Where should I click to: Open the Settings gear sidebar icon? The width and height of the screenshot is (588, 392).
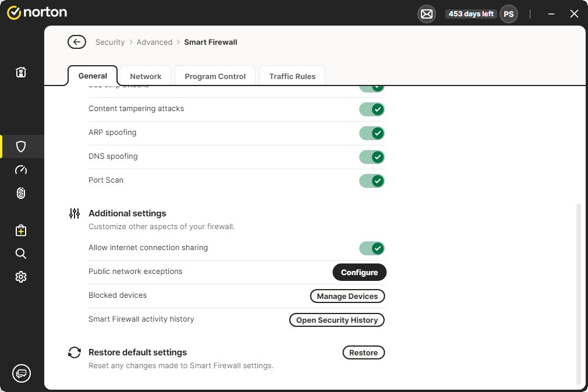tap(21, 277)
